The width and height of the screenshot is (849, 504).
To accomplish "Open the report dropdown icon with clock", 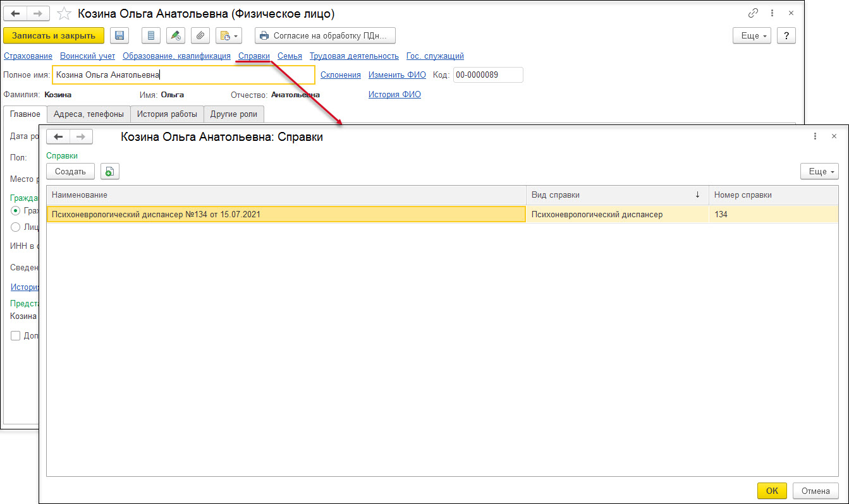I will click(x=229, y=35).
